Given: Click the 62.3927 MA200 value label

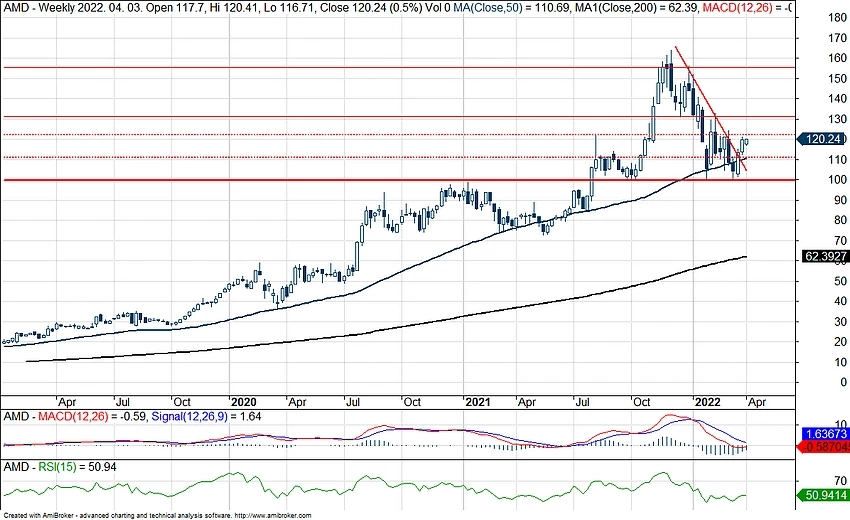Looking at the screenshot, I should tap(825, 256).
